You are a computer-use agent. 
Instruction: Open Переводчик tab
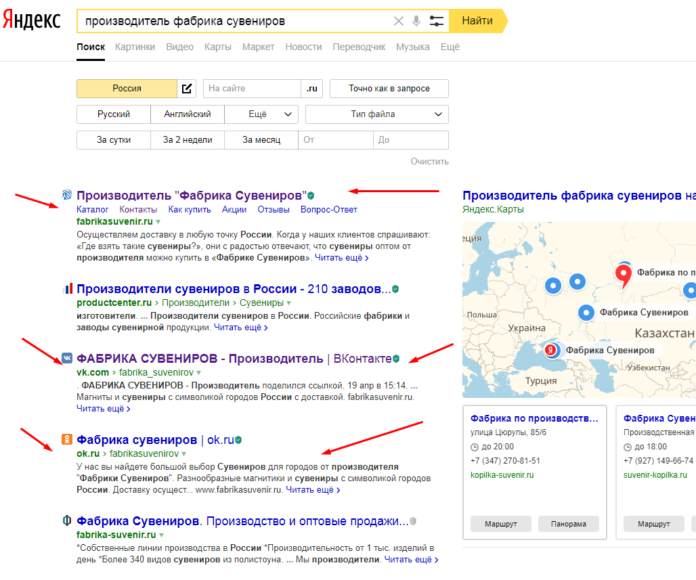(x=359, y=47)
